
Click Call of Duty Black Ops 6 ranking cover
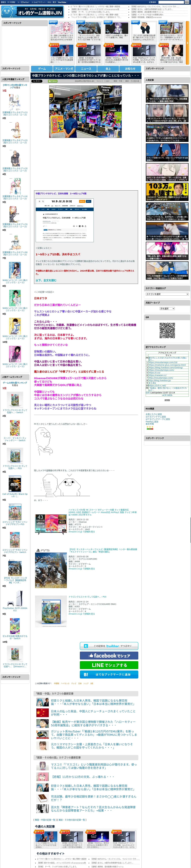point(15,484)
